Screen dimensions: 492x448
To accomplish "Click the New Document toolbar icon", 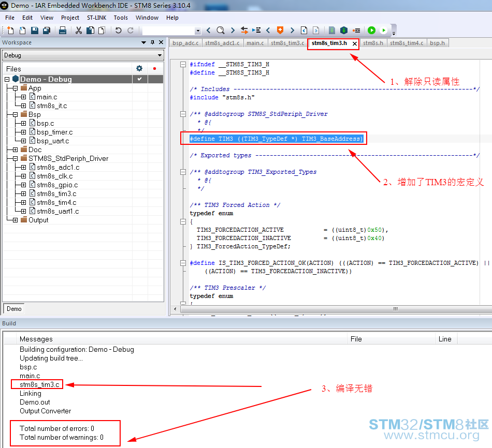I will 10,30.
